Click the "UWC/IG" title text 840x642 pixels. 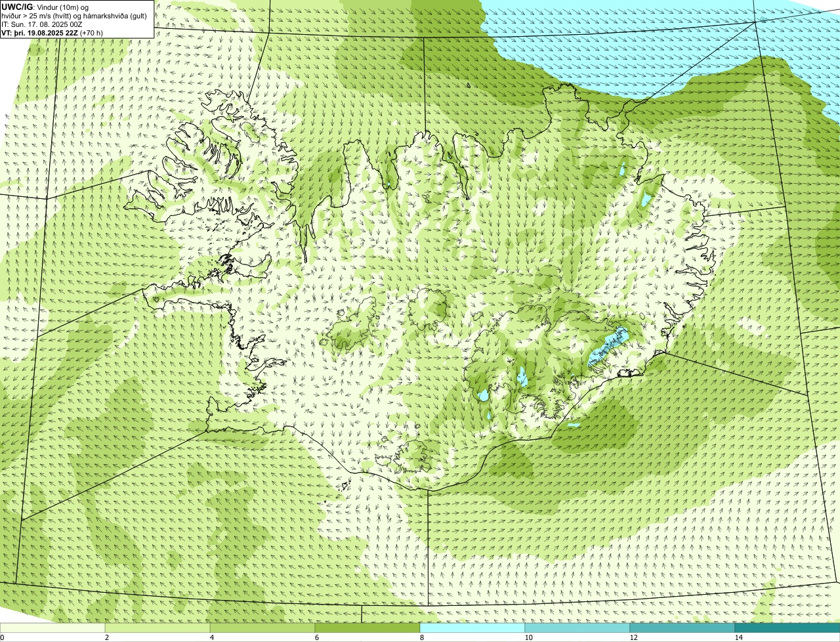[17, 7]
